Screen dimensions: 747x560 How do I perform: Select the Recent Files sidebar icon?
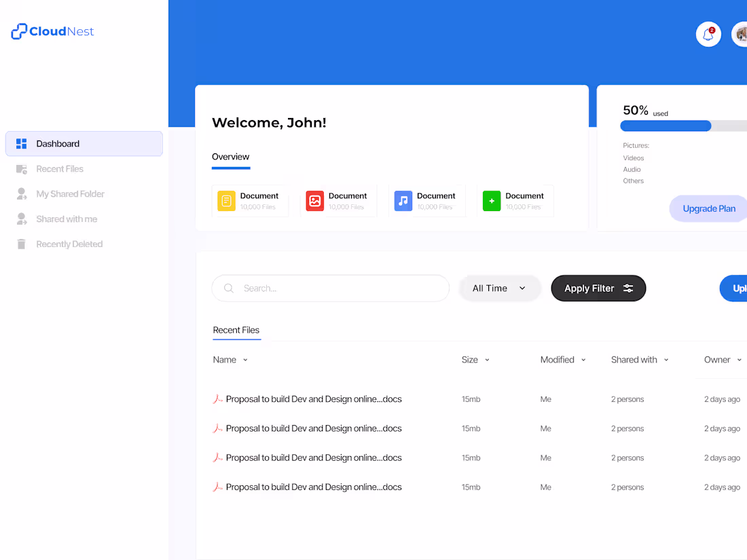pos(22,168)
